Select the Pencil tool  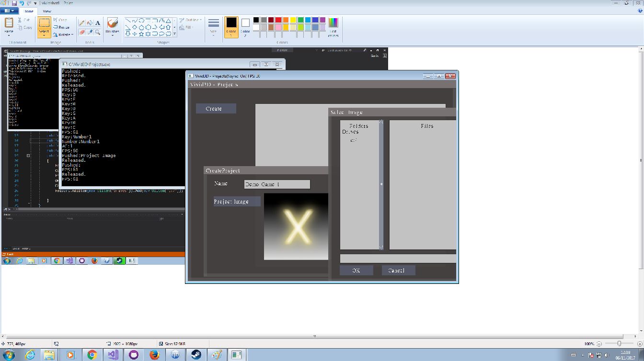point(82,23)
